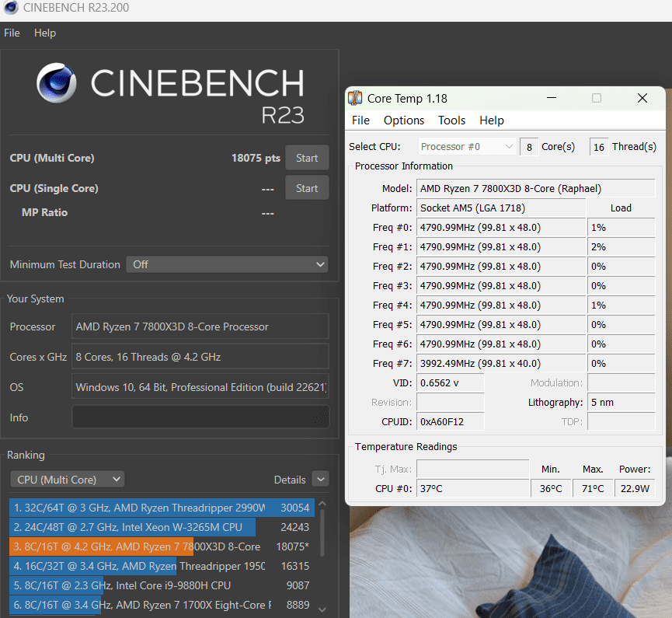The image size is (672, 618).
Task: Click the ranking list scroll up arrow
Action: [322, 504]
